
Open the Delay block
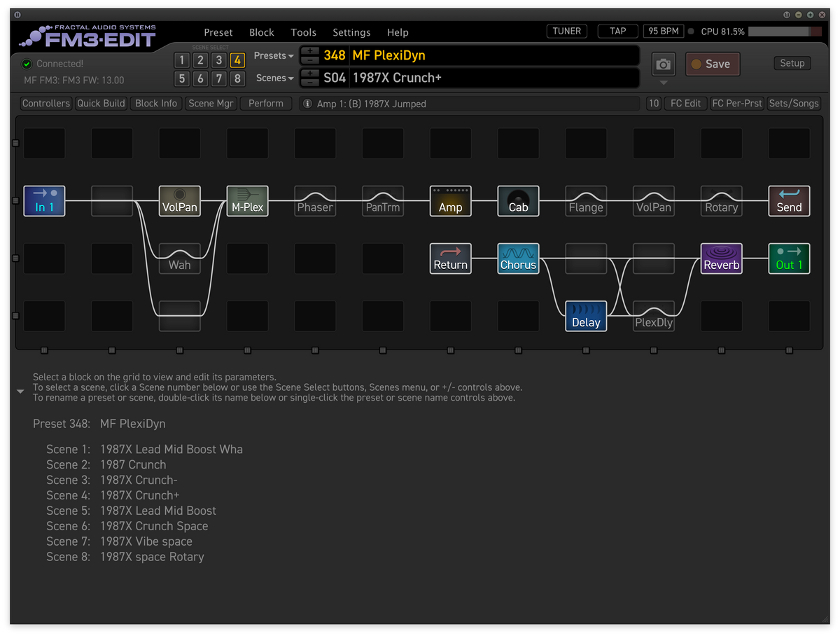pyautogui.click(x=586, y=316)
